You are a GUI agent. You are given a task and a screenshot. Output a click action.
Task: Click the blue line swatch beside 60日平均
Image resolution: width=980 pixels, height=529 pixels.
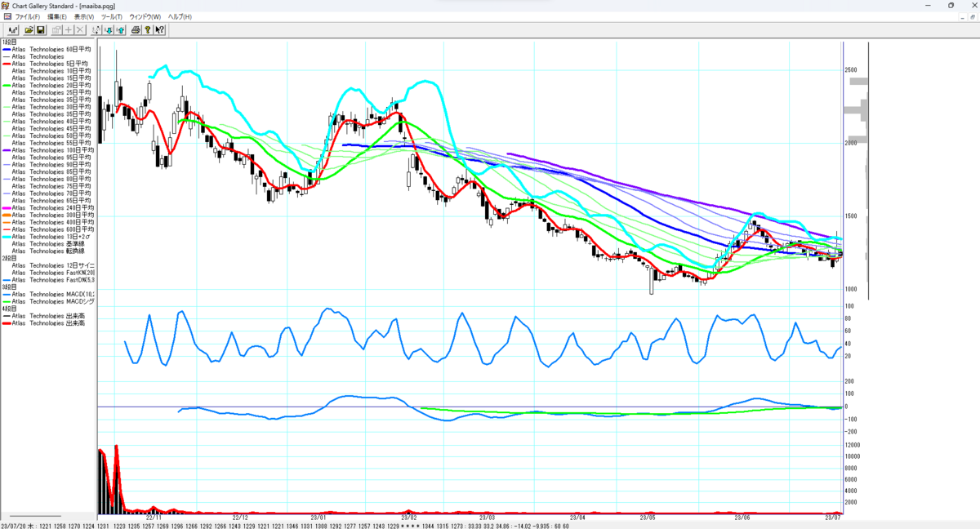(x=6, y=49)
